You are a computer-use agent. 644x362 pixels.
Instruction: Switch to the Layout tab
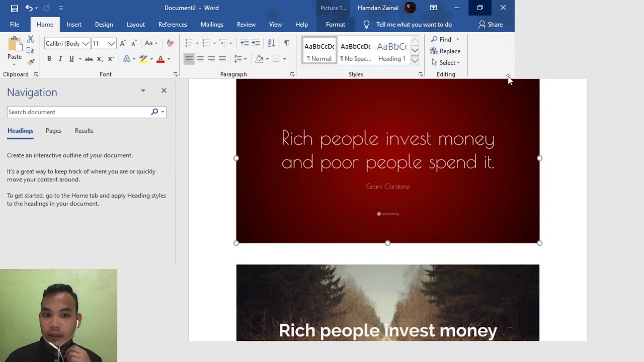tap(135, 24)
